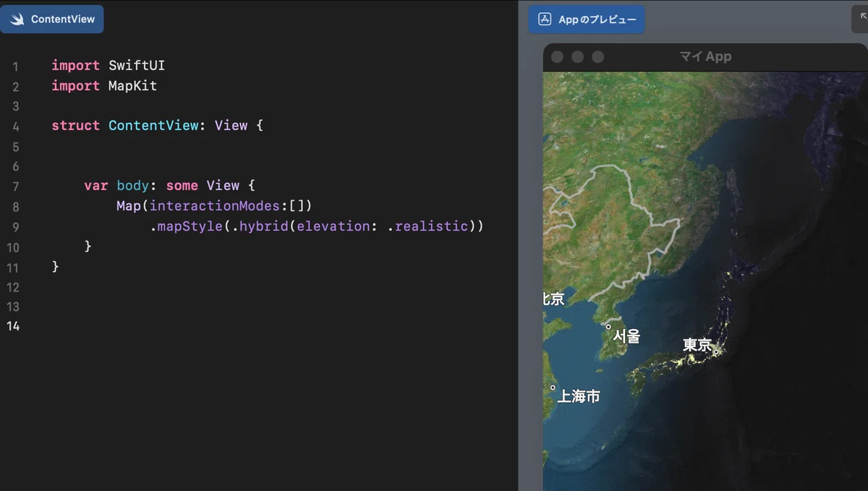The height and width of the screenshot is (491, 868).
Task: Click the Swift bird icon on ContentView tab
Action: click(16, 20)
